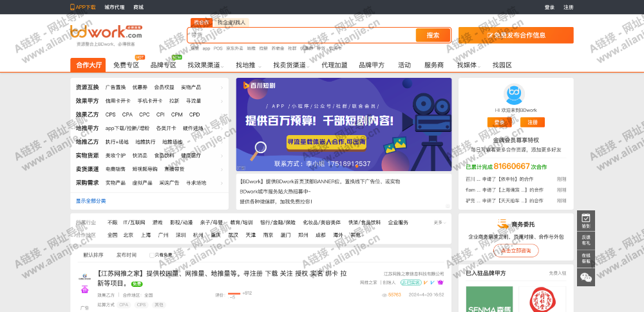Click 点击立即咨询 button
Image resolution: width=644 pixels, height=312 pixels.
516,250
